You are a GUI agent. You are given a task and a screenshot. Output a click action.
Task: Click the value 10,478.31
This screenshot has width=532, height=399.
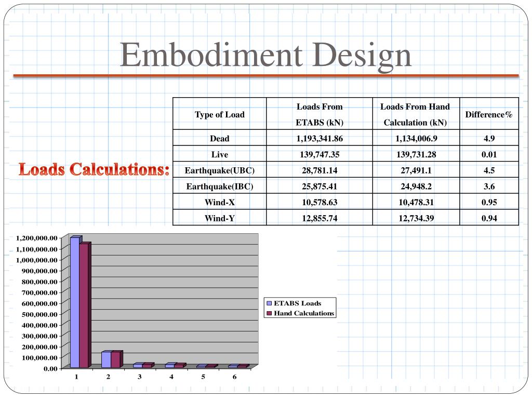click(416, 202)
